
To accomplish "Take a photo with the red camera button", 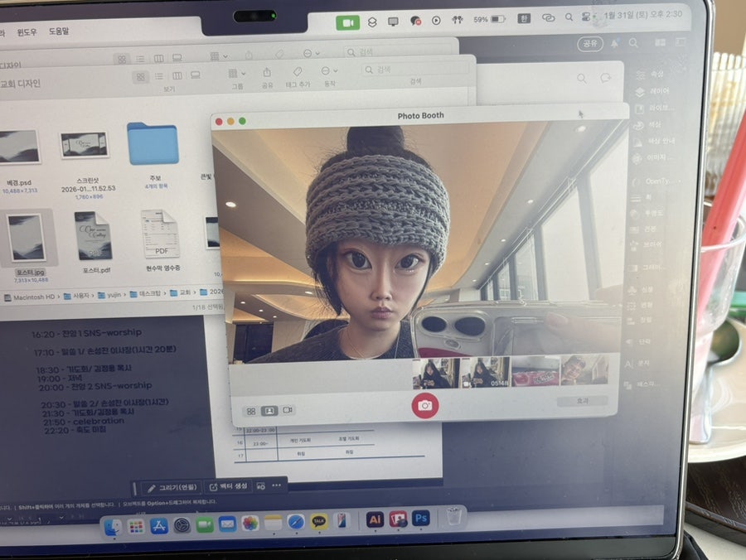I will coord(425,405).
